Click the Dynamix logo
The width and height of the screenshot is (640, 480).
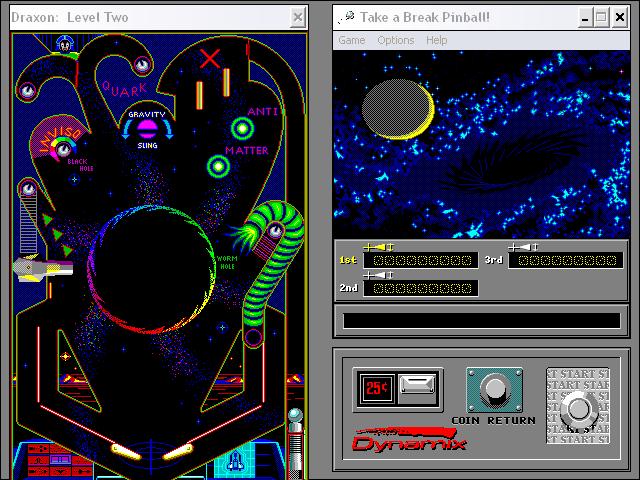pos(409,440)
